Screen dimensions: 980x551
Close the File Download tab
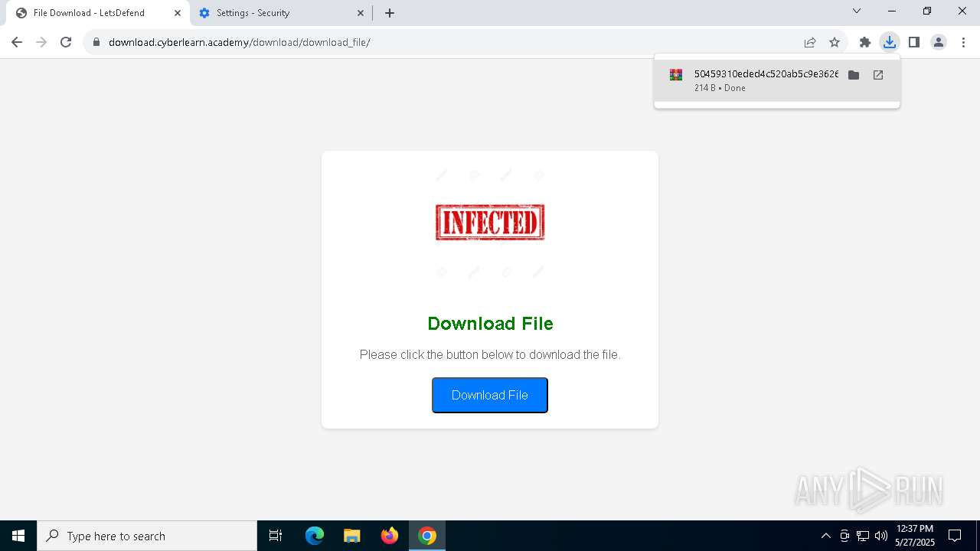[x=178, y=13]
